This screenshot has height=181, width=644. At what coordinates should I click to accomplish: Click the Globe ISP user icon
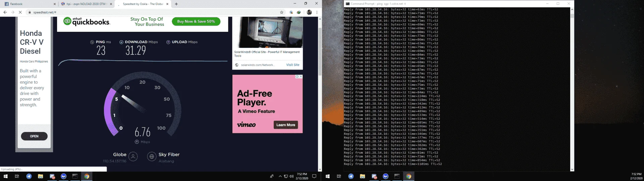[133, 157]
